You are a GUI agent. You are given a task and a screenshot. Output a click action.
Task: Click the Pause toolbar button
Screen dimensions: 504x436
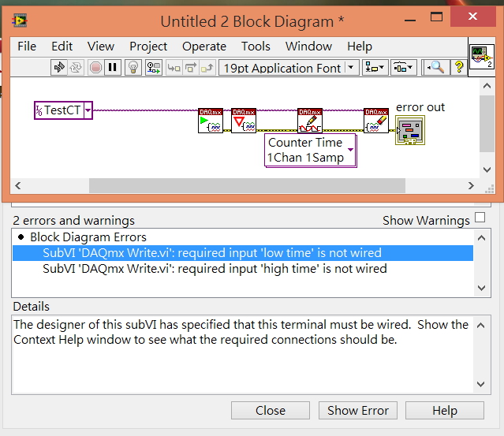[x=113, y=68]
